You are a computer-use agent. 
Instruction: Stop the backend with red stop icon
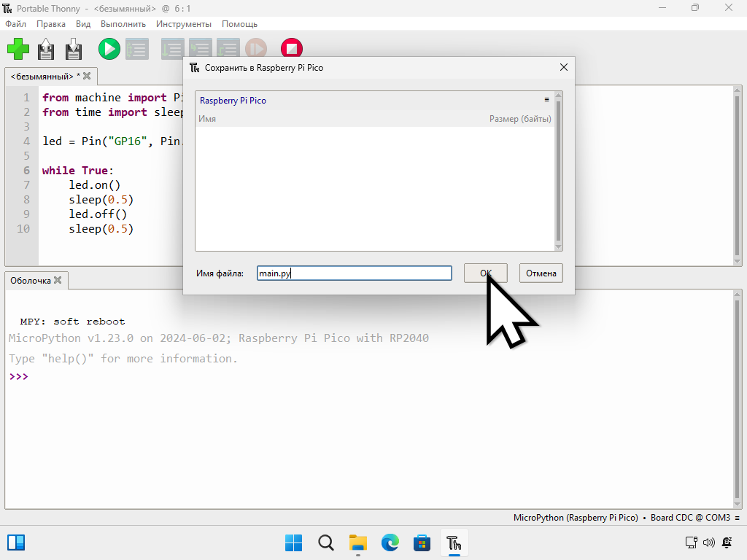pyautogui.click(x=292, y=49)
